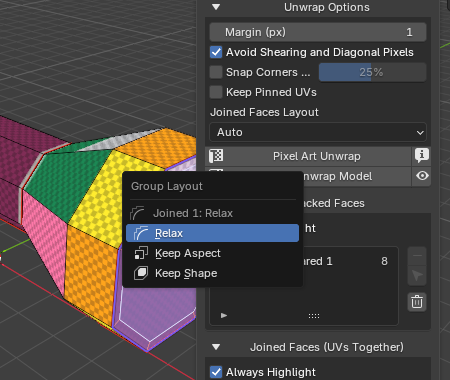This screenshot has height=380, width=450.
Task: Collapse the Unwrap Options panel
Action: coord(216,7)
